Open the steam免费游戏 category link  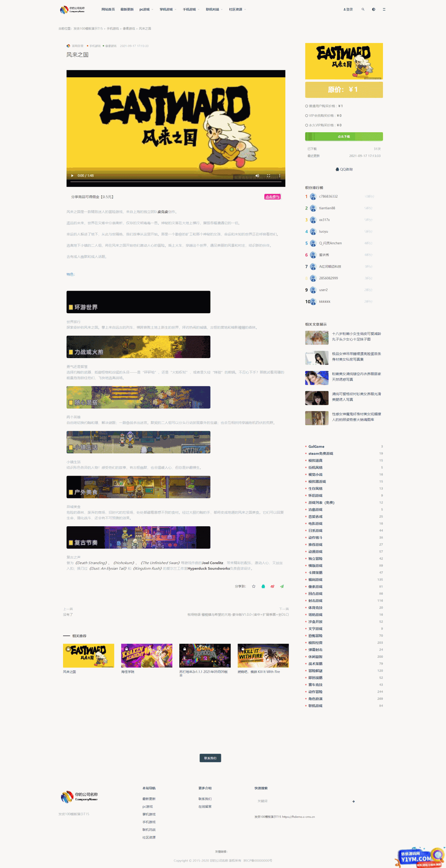[x=321, y=454]
